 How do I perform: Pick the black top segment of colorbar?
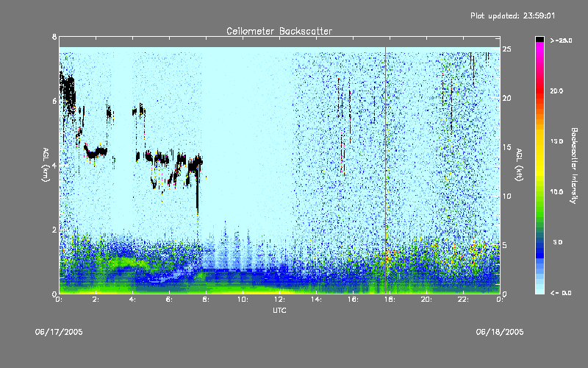pos(539,39)
